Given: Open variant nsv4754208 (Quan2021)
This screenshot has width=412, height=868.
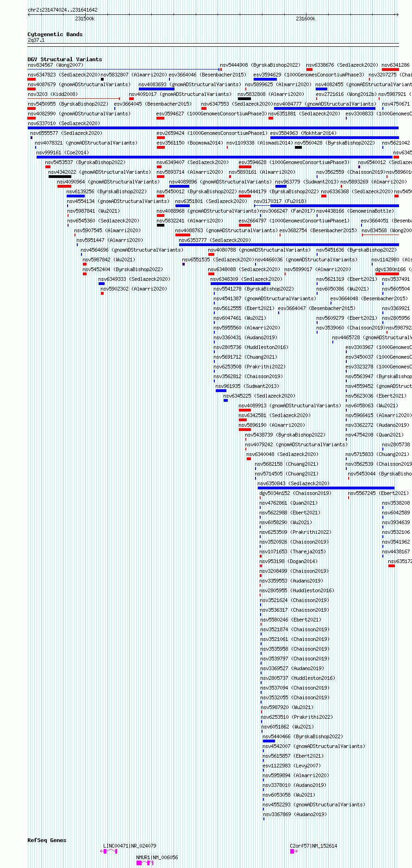Looking at the screenshot, I should (375, 435).
